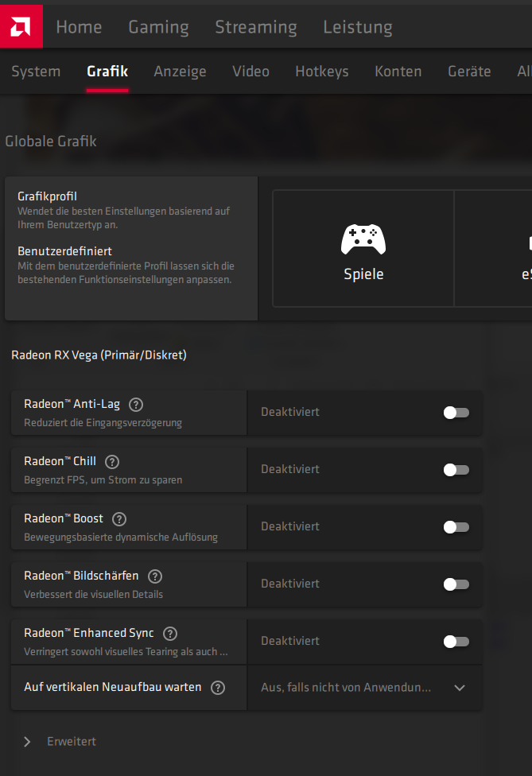Click 'Reduziert die Eingangsverzögerung' description
Viewport: 532px width, 776px height.
[x=103, y=423]
